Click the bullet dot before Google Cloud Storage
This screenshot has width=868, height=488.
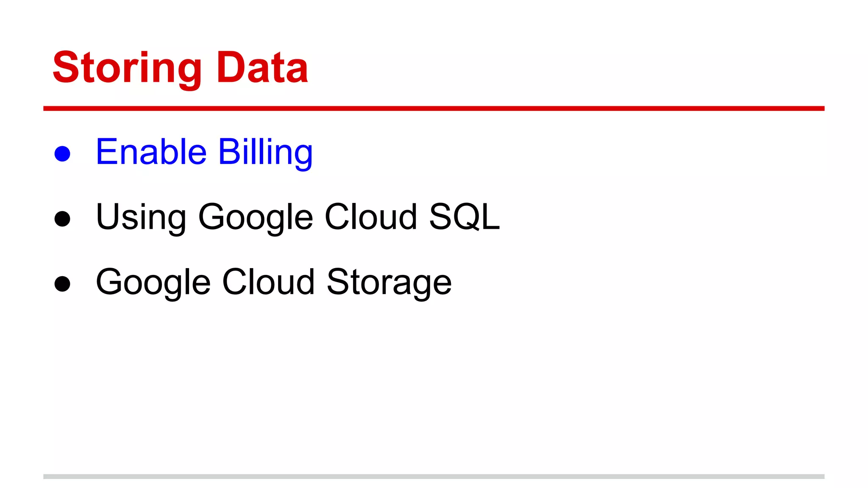click(62, 284)
